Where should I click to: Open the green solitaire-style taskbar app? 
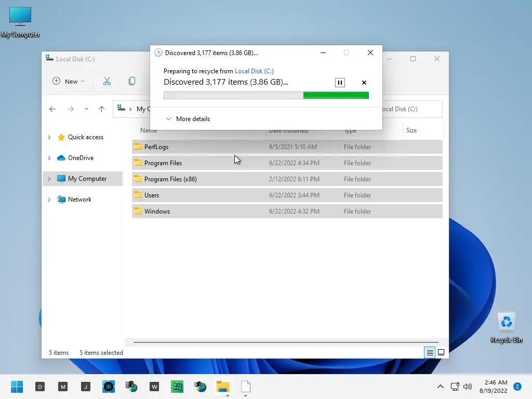(x=177, y=387)
